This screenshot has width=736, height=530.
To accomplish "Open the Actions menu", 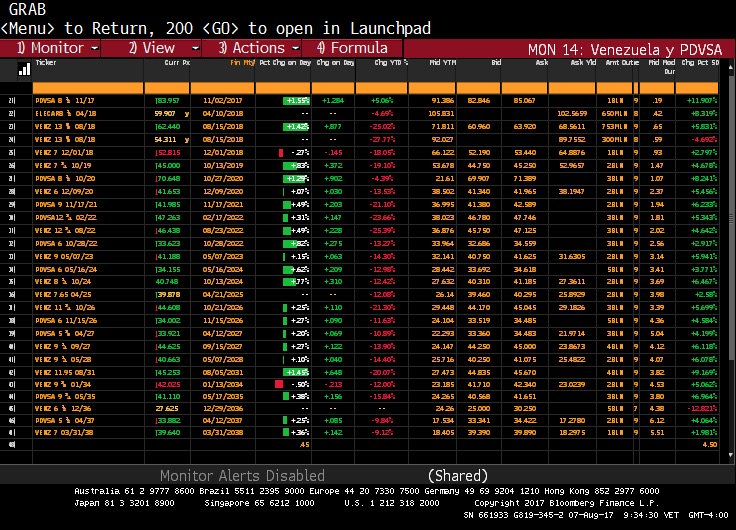I will [253, 48].
